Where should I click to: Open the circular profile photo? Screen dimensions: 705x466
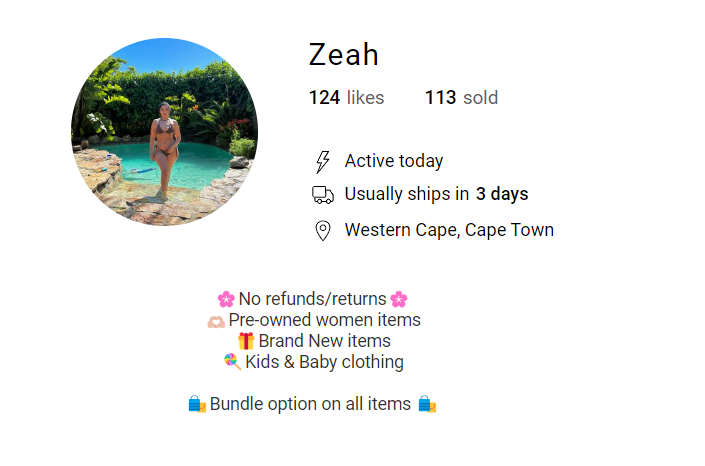[x=164, y=132]
